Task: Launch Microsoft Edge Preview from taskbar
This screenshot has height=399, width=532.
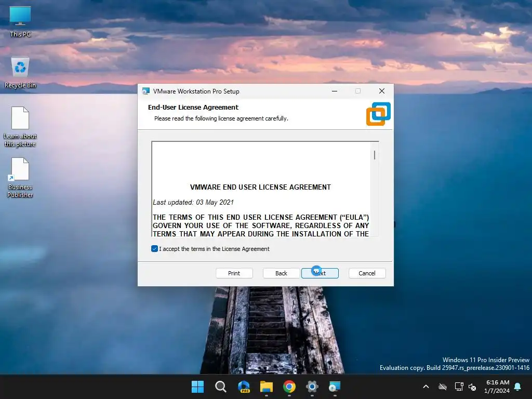Action: coord(244,387)
